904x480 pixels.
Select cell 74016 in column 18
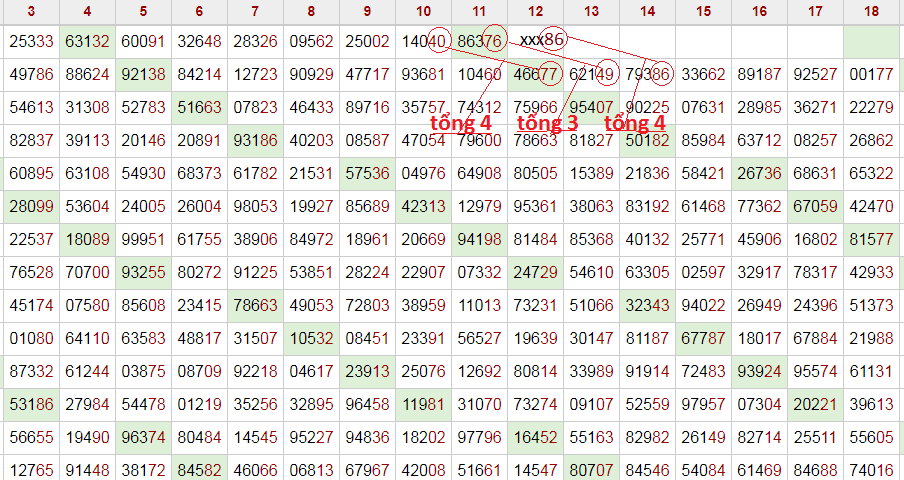(x=871, y=469)
